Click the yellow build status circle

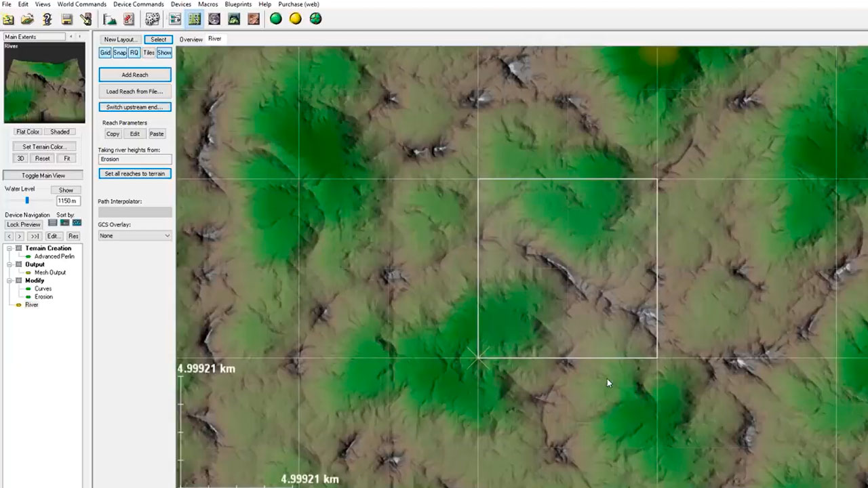click(x=296, y=19)
